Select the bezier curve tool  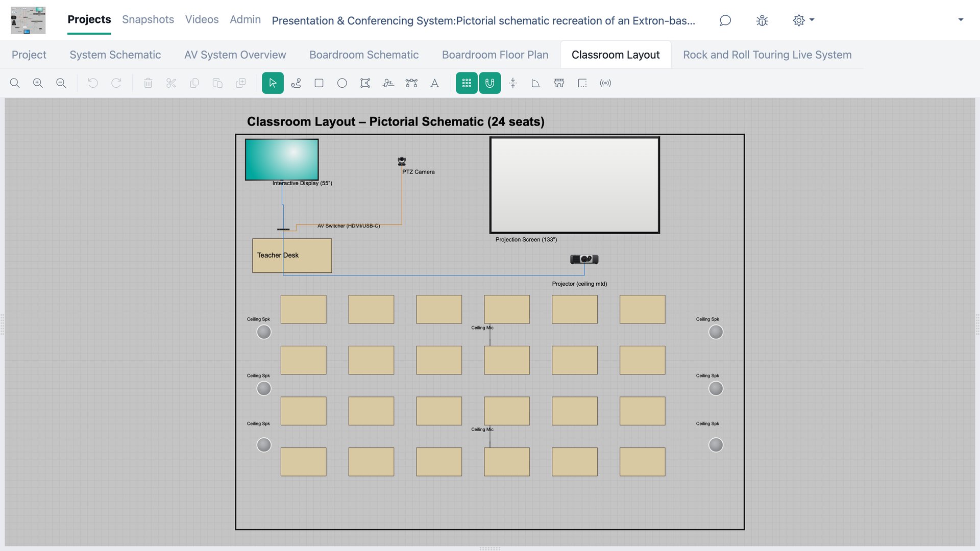click(x=411, y=83)
